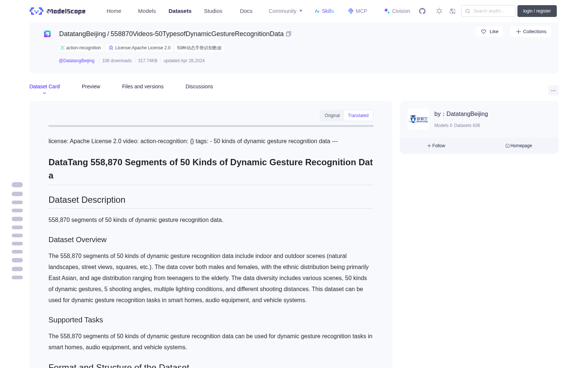Click the heart Like icon

484,32
